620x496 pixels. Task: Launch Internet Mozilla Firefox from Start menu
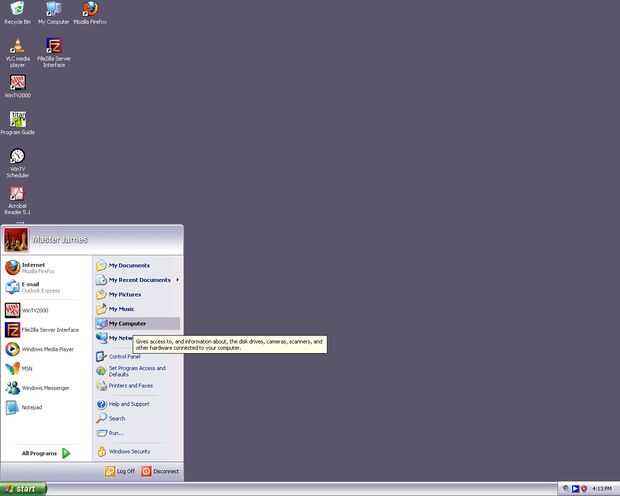[46, 268]
